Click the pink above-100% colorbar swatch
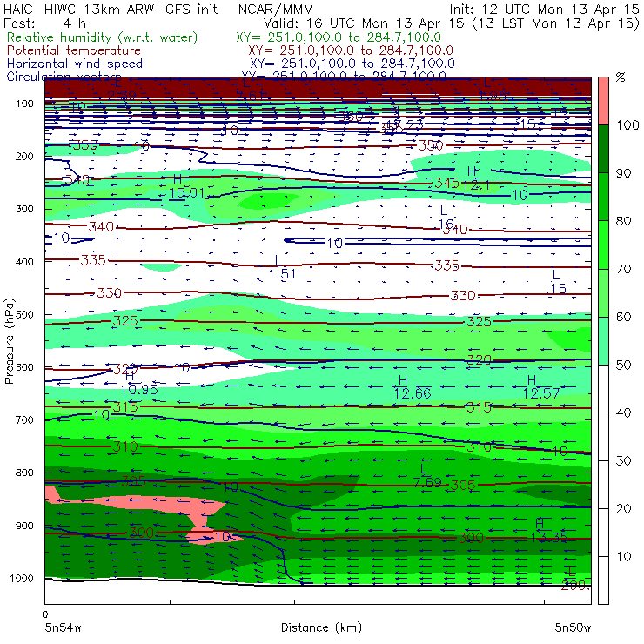 pyautogui.click(x=603, y=101)
